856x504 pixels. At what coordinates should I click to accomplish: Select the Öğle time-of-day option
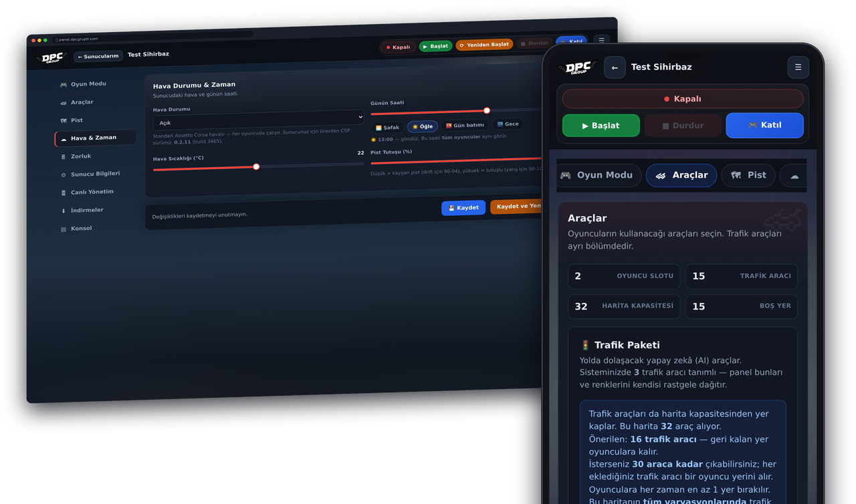(x=423, y=126)
